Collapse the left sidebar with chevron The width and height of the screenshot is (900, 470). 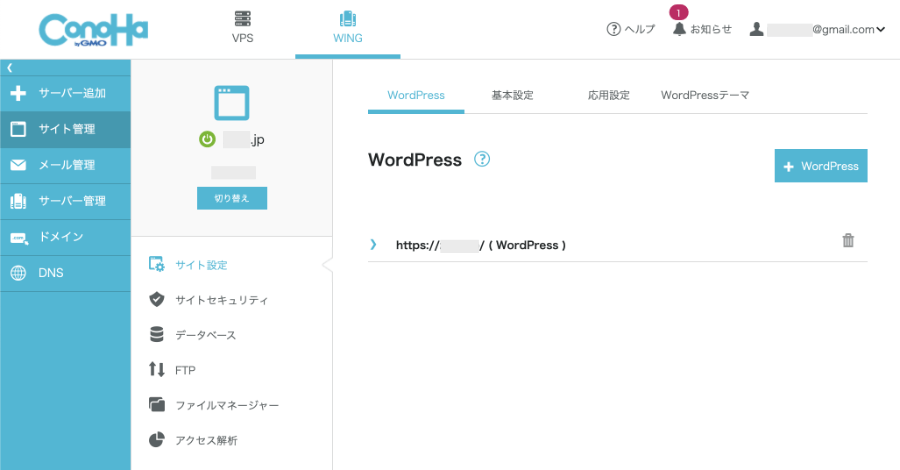(x=10, y=68)
